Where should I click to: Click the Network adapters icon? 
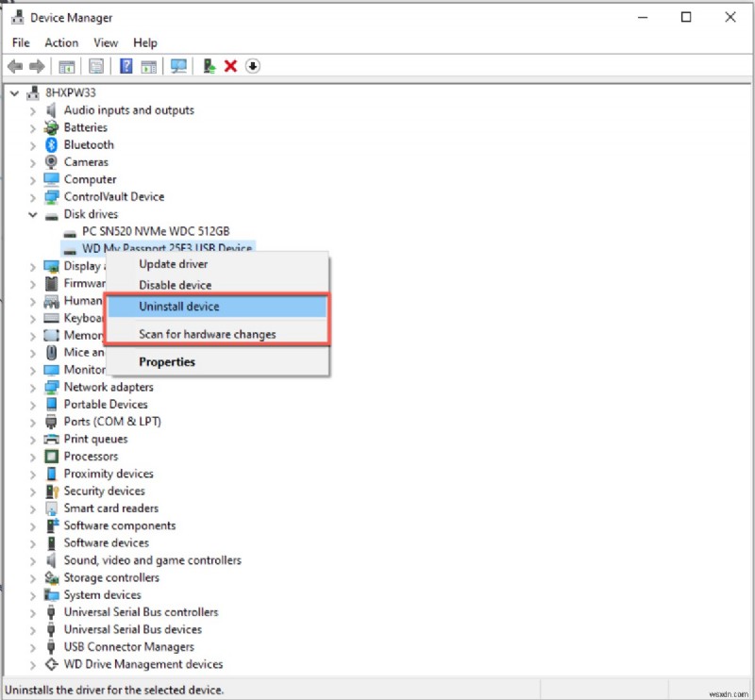point(51,387)
